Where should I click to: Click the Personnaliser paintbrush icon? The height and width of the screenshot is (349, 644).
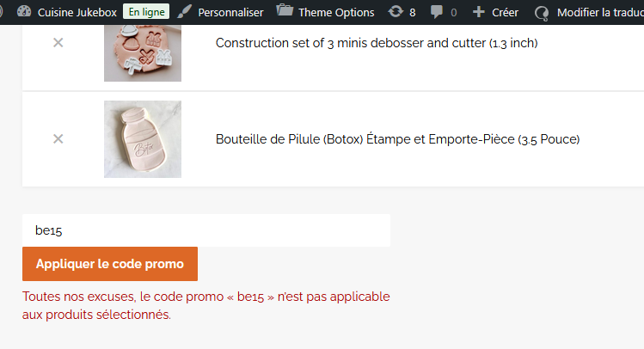[x=184, y=11]
